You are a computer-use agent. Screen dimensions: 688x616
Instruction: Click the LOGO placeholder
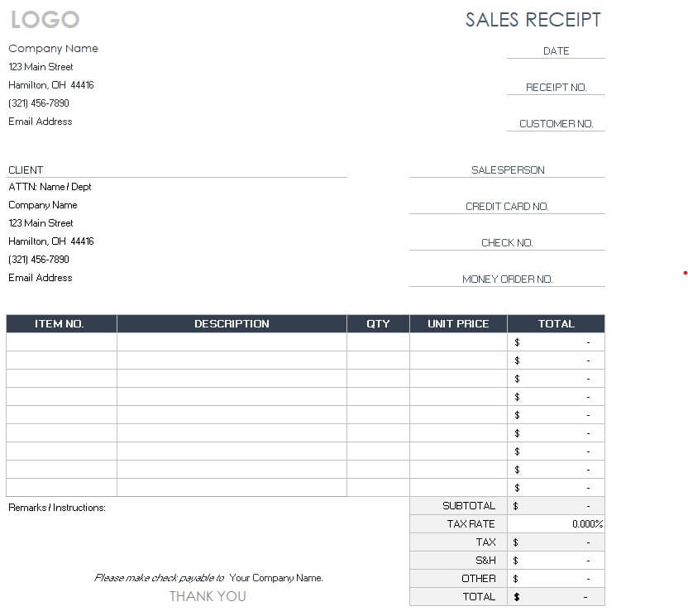(x=45, y=20)
